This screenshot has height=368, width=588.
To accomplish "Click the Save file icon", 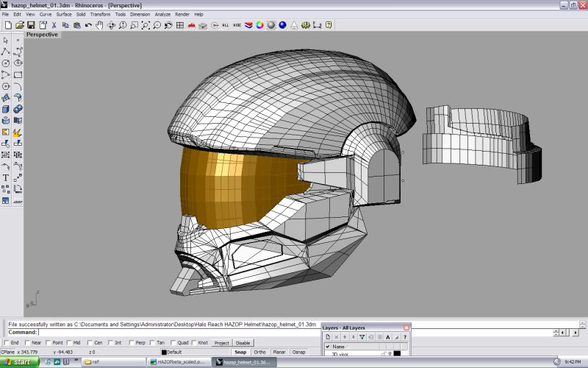I will click(x=31, y=25).
